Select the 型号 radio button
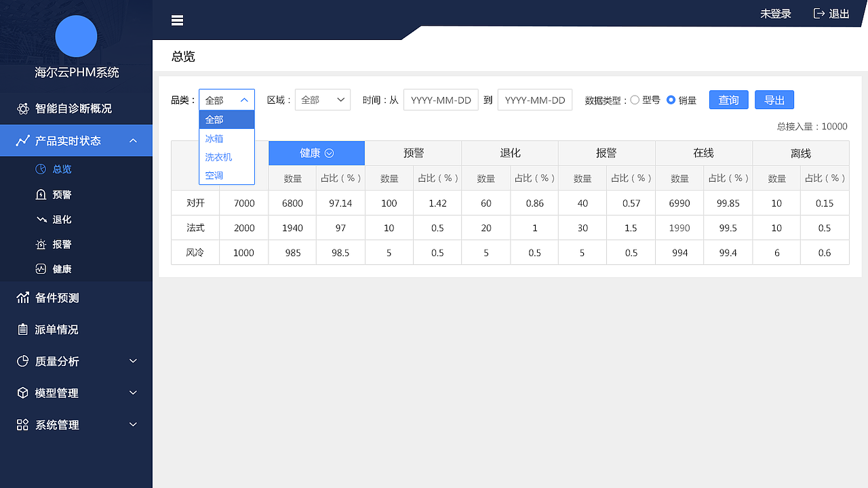 [x=635, y=100]
